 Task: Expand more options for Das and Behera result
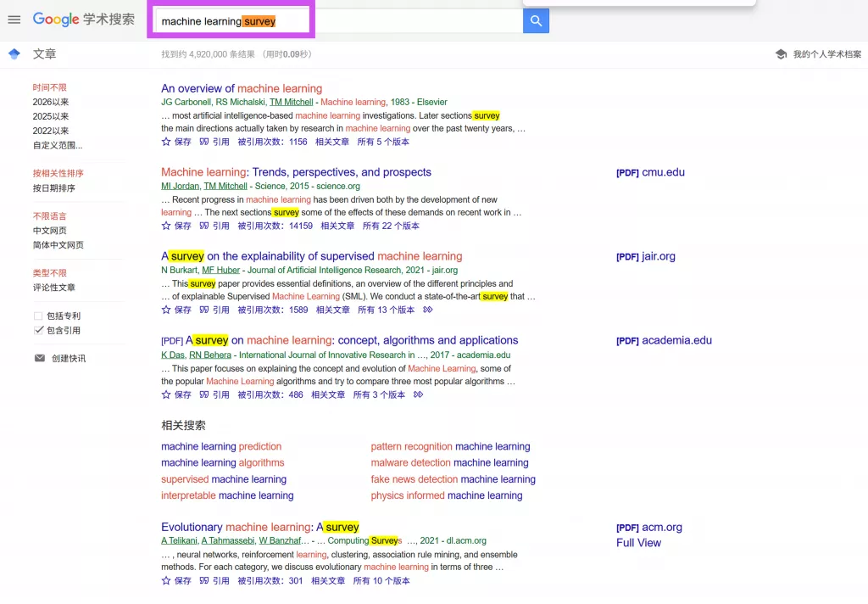418,394
